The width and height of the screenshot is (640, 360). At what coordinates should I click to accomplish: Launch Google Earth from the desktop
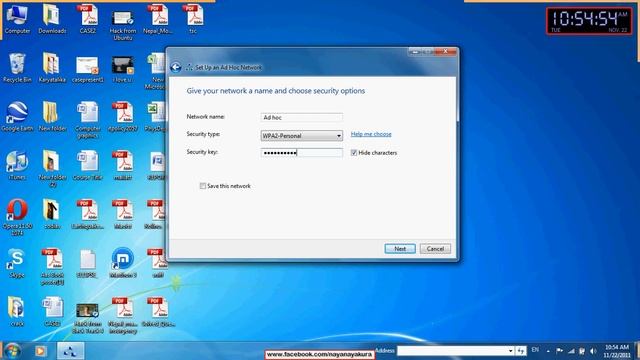(17, 117)
